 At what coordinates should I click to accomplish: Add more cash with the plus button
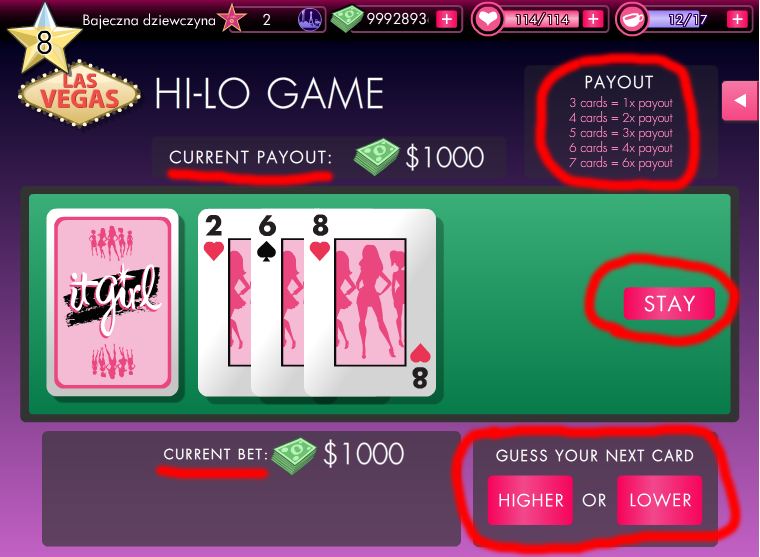[447, 20]
